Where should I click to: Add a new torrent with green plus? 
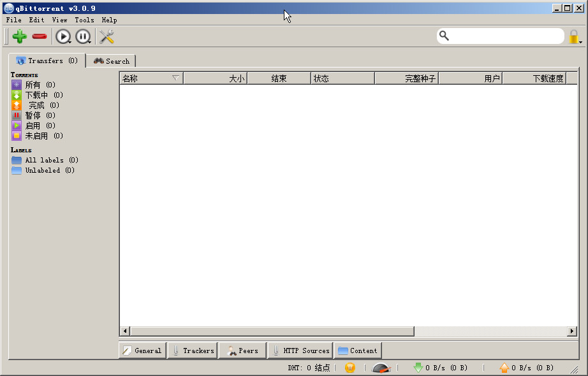[x=20, y=36]
